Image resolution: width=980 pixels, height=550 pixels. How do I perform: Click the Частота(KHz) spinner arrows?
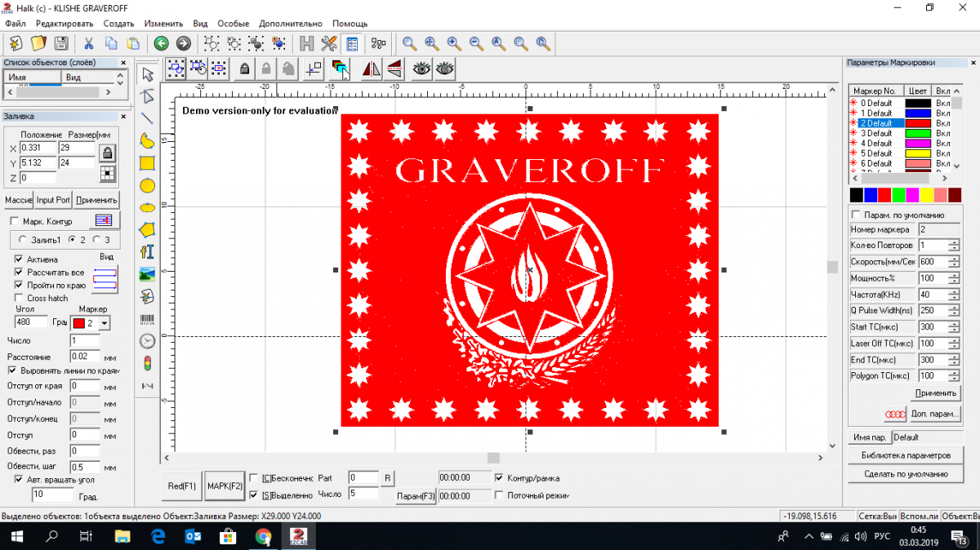coord(954,295)
